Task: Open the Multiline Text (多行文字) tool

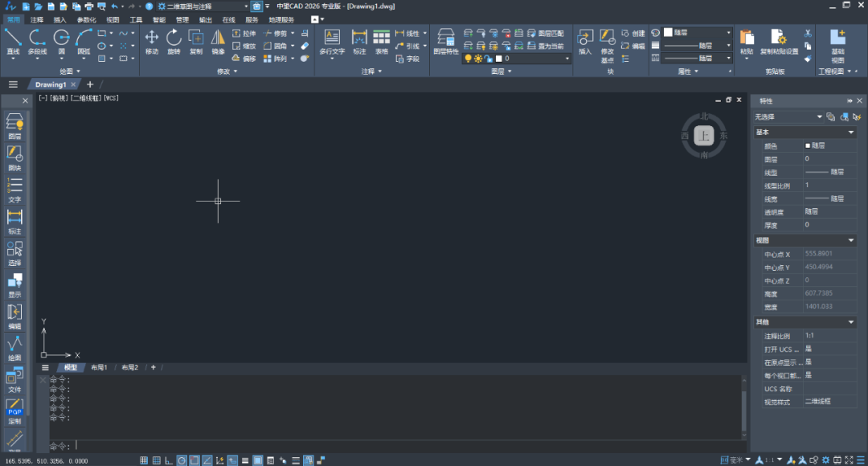Action: [331, 41]
